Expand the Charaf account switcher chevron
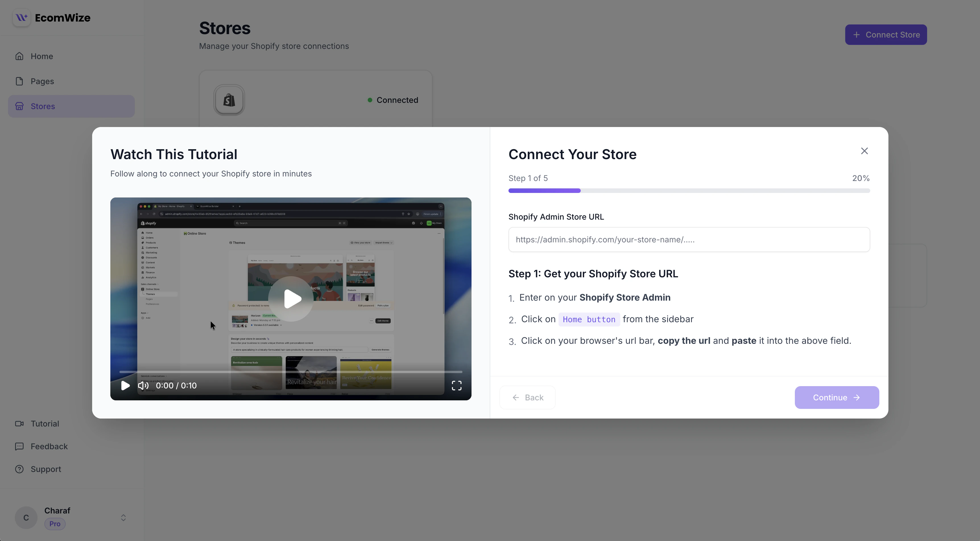980x541 pixels. pyautogui.click(x=123, y=518)
